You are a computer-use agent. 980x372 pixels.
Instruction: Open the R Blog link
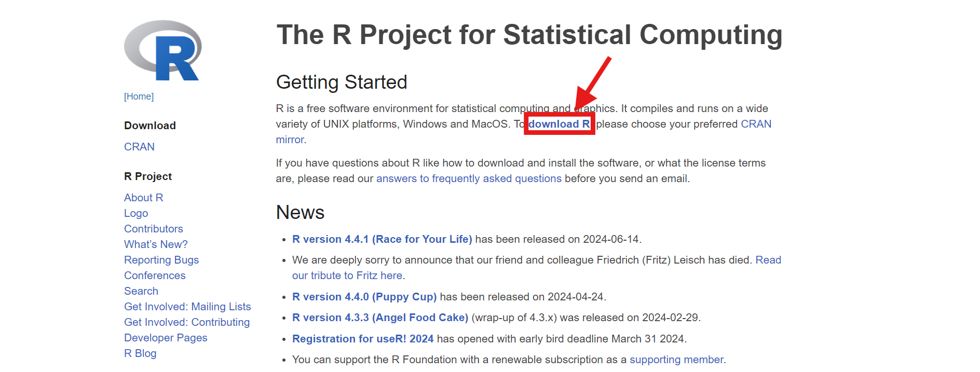140,353
